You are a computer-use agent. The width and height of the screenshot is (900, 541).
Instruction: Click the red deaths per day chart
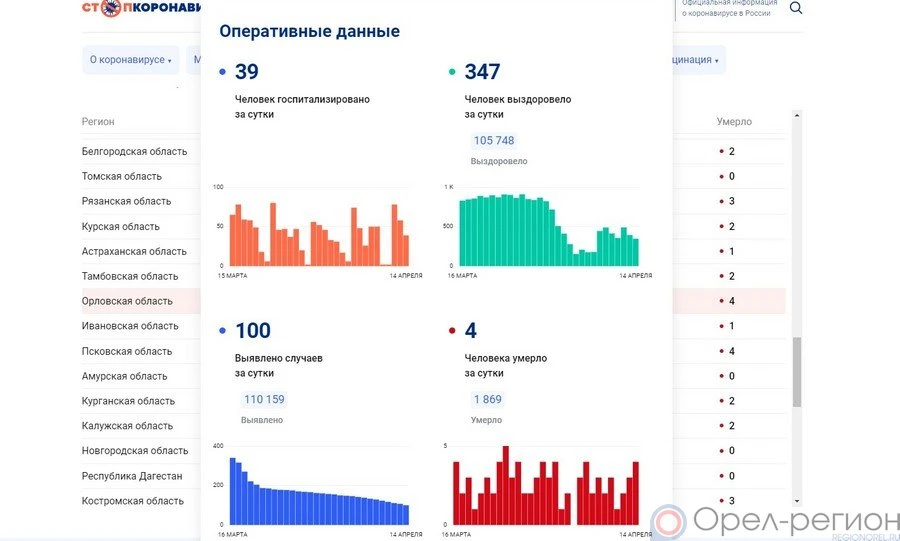tap(545, 490)
